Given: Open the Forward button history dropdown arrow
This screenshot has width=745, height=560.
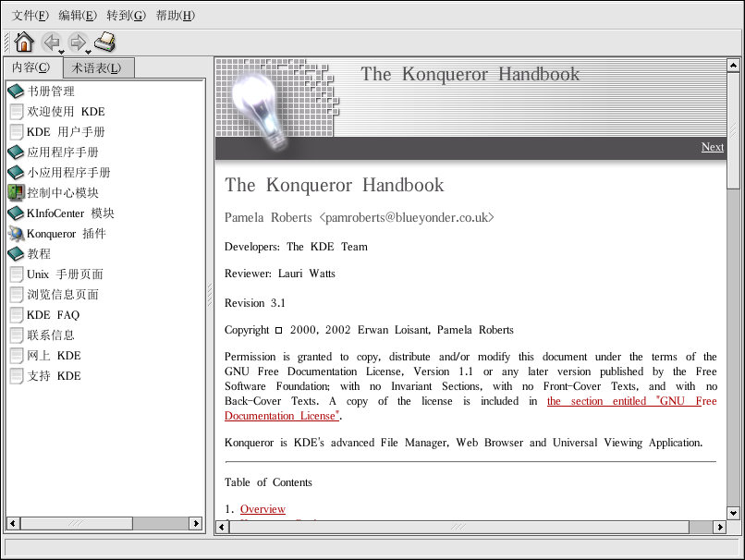Looking at the screenshot, I should click(x=88, y=52).
